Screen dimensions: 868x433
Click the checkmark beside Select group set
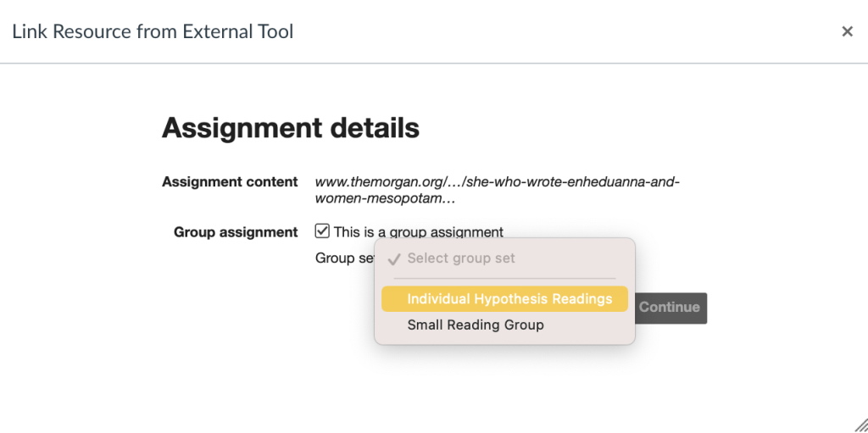[x=392, y=258]
